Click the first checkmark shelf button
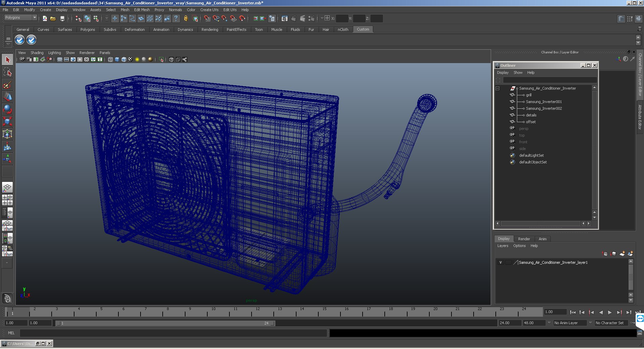The width and height of the screenshot is (644, 349). pos(19,40)
